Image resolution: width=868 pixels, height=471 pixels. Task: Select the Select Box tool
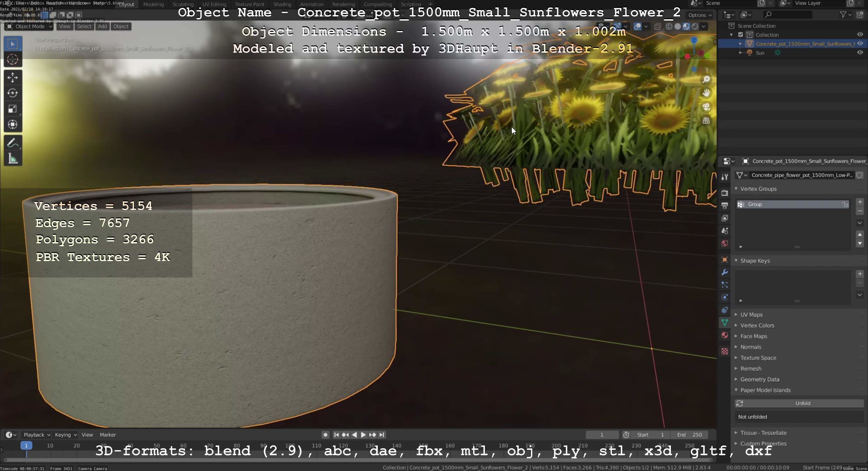13,44
